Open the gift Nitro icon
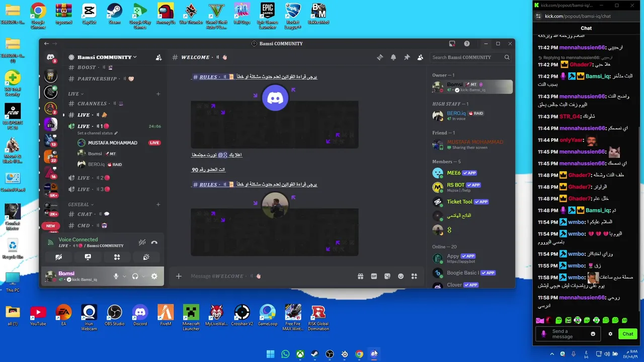Screen dimensions: 644x362 tap(361, 276)
